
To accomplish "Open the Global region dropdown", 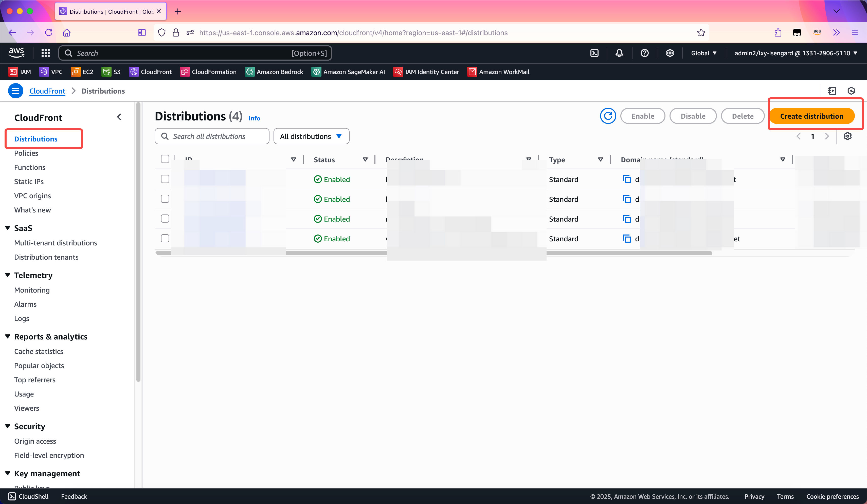I will point(703,53).
